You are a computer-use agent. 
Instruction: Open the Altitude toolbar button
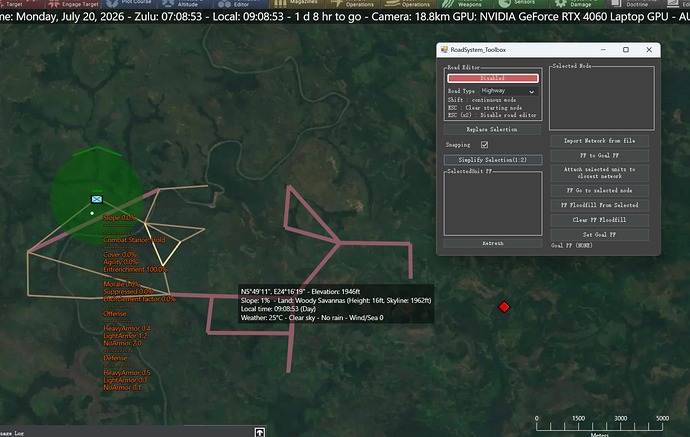point(185,4)
